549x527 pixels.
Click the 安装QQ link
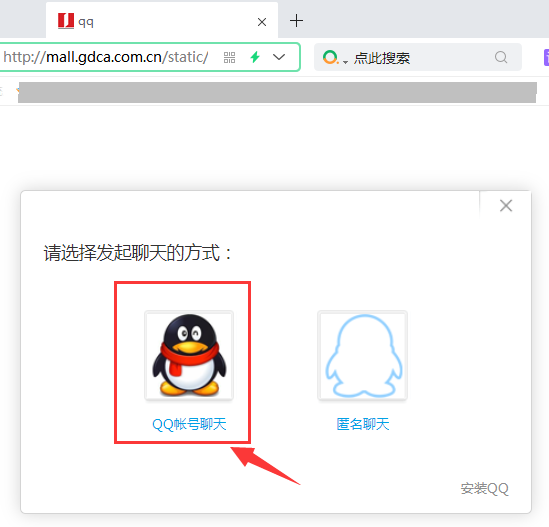(x=484, y=488)
